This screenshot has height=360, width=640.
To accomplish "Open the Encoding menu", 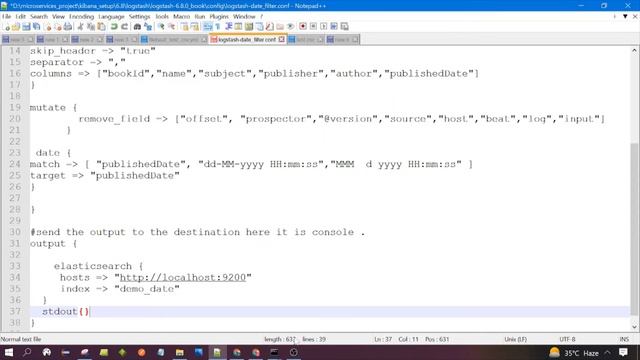I will coord(82,16).
